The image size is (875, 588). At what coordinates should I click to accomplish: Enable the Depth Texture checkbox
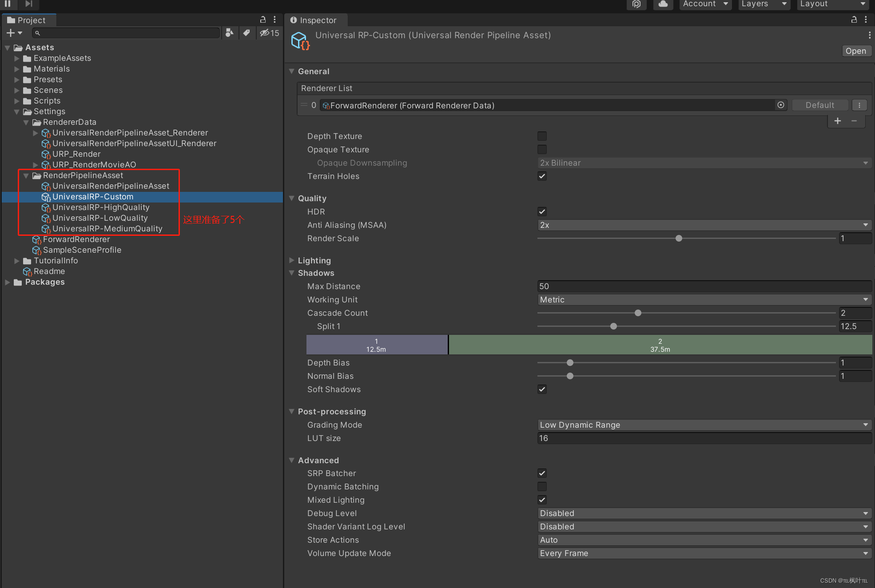click(542, 136)
